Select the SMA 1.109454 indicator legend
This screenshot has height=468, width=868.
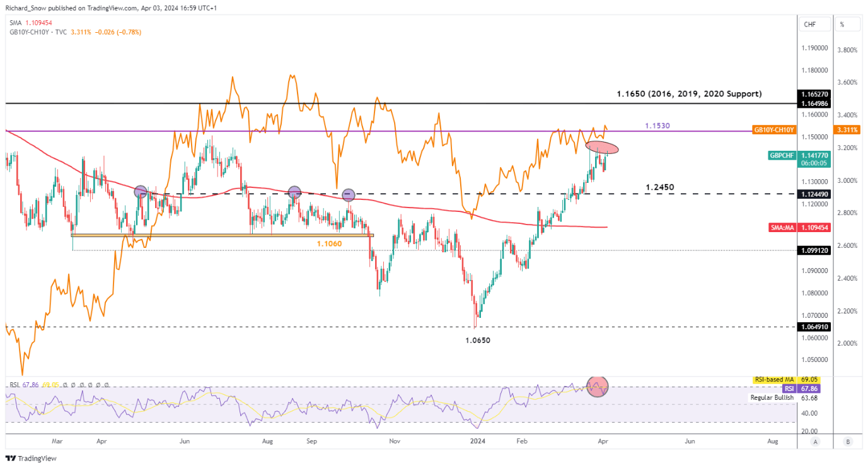[30, 21]
